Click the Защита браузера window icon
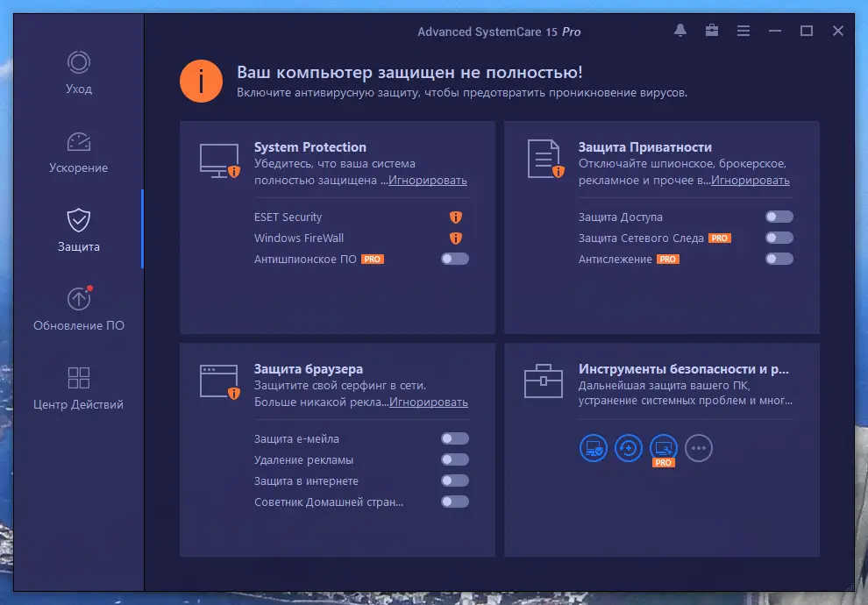The image size is (868, 605). pyautogui.click(x=220, y=381)
